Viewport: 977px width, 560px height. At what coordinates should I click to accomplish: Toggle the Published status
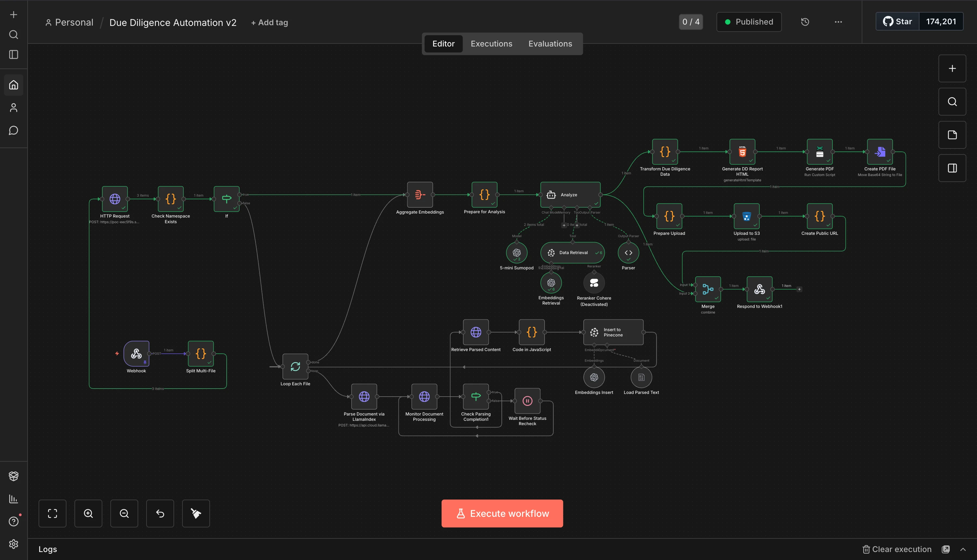pos(748,22)
